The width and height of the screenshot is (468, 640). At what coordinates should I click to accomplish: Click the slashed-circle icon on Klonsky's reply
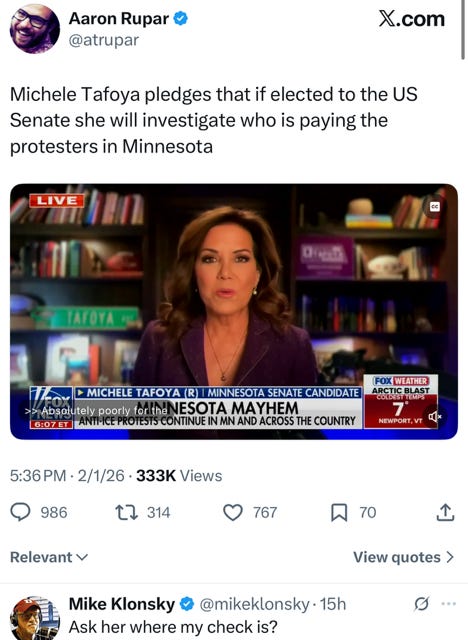(421, 604)
